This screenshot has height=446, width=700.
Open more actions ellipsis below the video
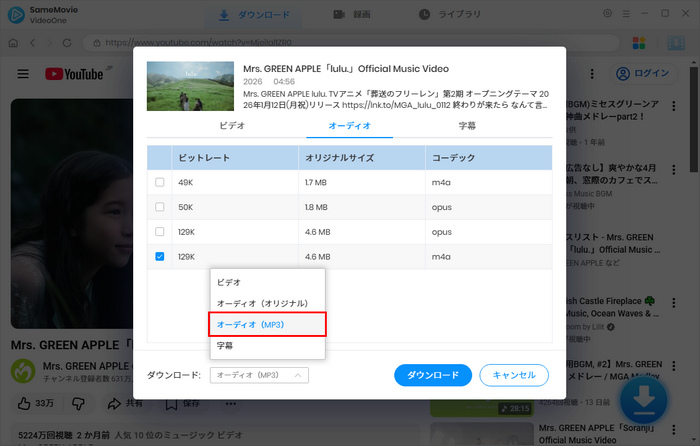click(x=230, y=404)
